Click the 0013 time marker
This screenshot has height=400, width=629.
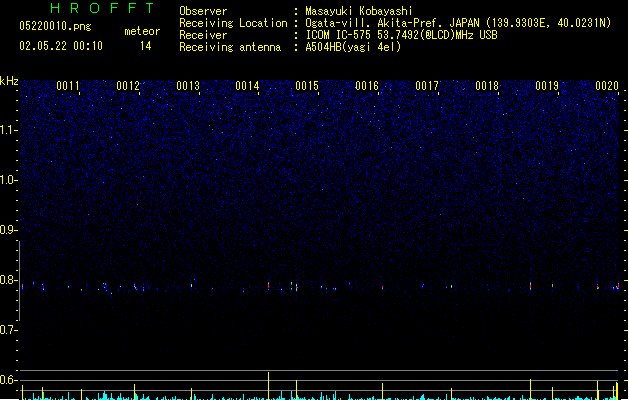point(188,86)
